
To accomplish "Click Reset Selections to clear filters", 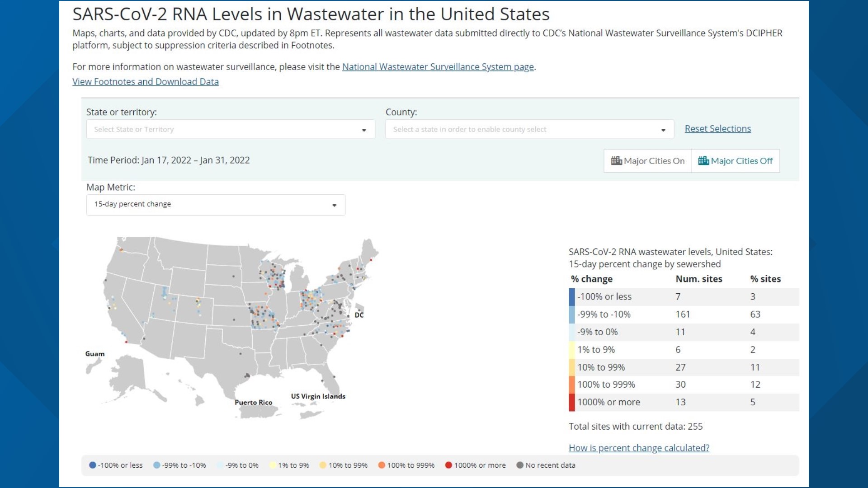I will pos(717,128).
